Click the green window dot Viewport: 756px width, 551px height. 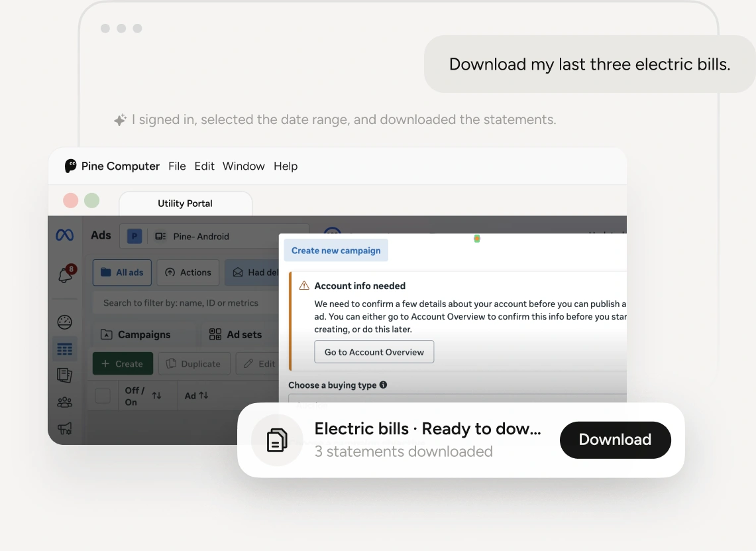point(92,200)
